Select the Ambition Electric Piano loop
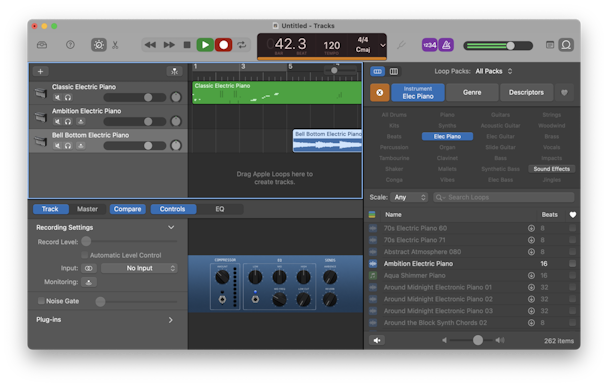608x386 pixels. [x=471, y=264]
